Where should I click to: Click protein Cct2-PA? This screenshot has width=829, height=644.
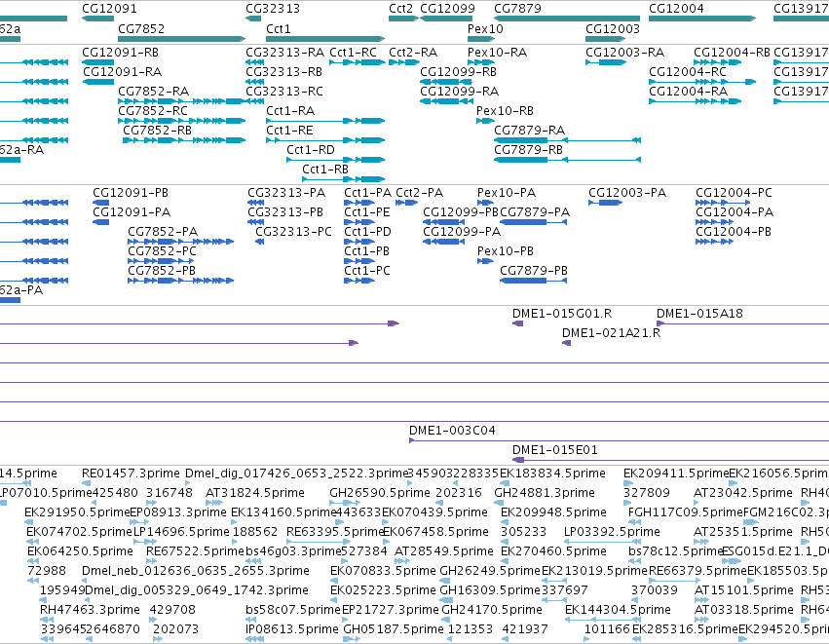(419, 193)
